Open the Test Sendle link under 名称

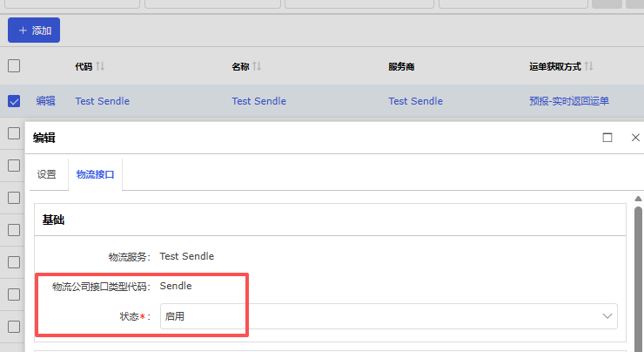(x=258, y=101)
